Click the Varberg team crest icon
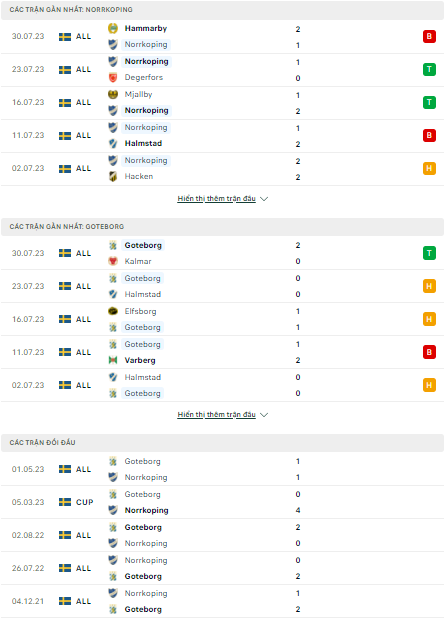This screenshot has height=618, width=444. [x=113, y=360]
